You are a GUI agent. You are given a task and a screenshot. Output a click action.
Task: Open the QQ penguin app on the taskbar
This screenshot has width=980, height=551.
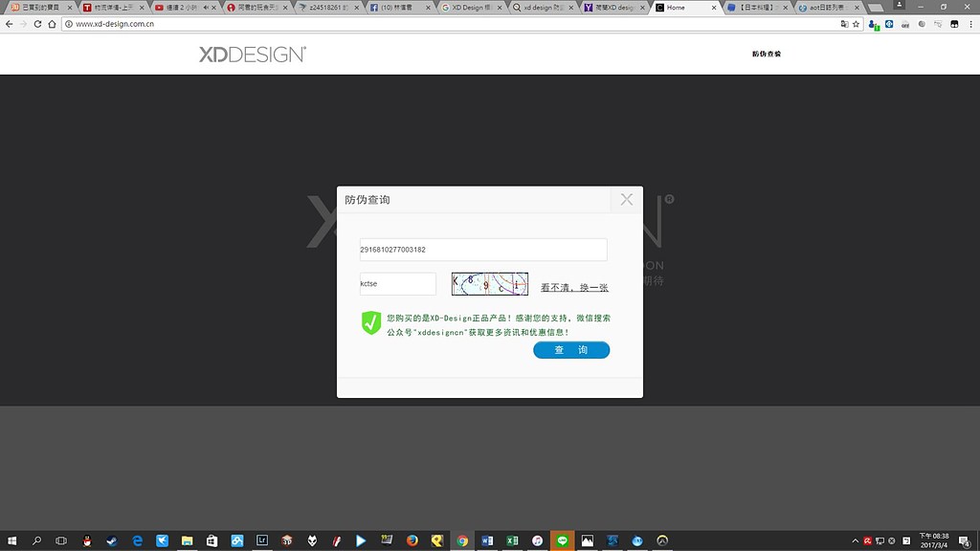(x=87, y=540)
